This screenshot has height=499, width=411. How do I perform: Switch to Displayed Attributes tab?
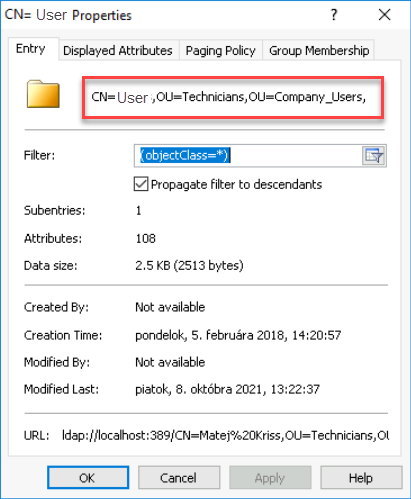pos(118,50)
